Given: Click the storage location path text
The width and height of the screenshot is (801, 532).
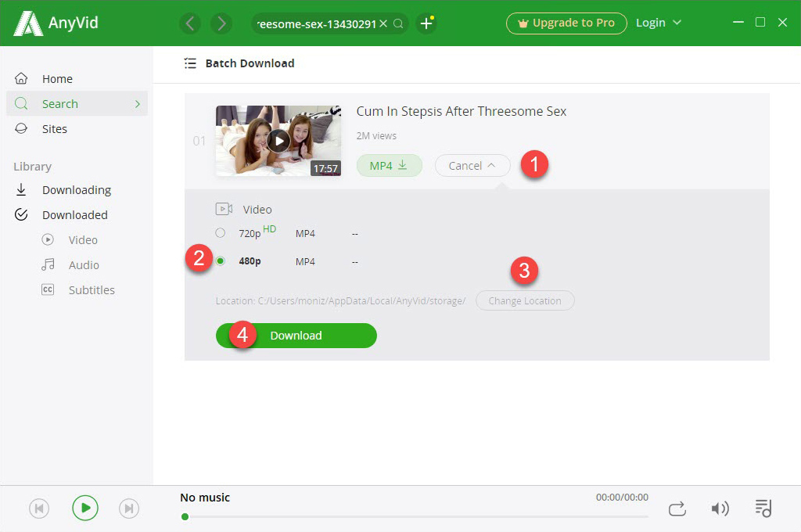Looking at the screenshot, I should (x=340, y=301).
